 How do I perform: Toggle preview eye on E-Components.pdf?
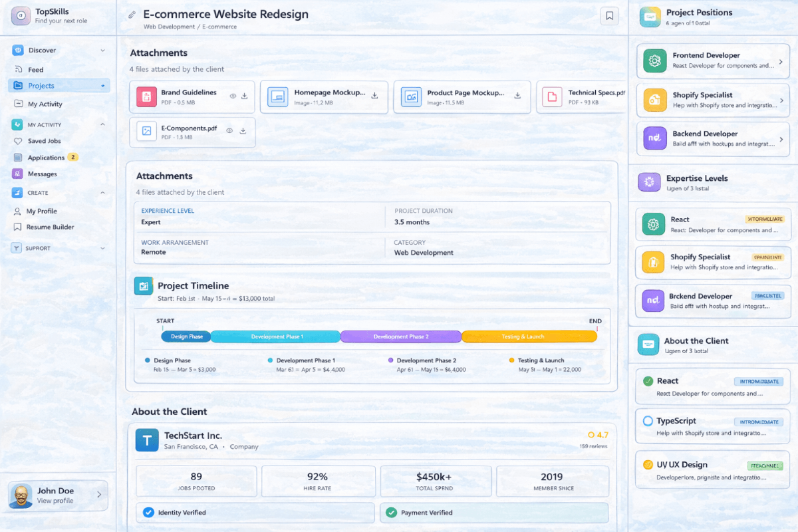click(x=229, y=129)
